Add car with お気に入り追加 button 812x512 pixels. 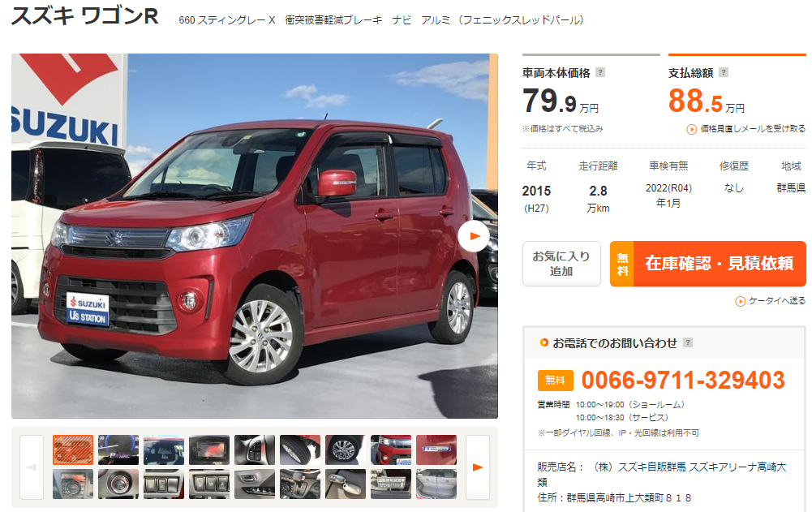pyautogui.click(x=561, y=264)
